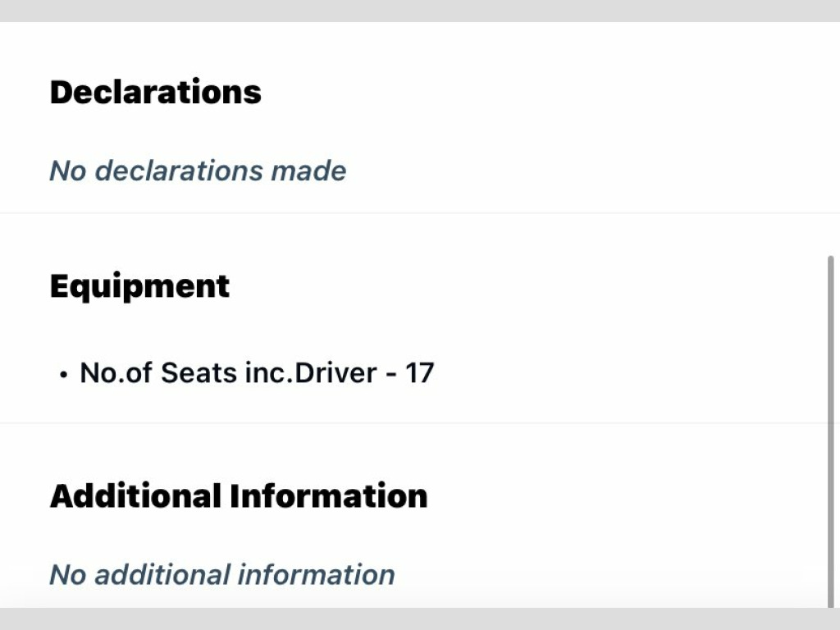Click the word 'Seats' in the equipment list
840x630 pixels.
pos(199,373)
